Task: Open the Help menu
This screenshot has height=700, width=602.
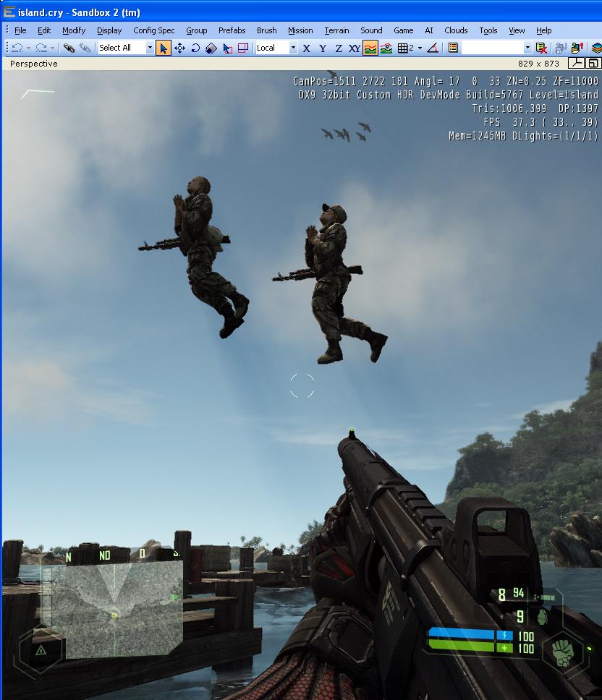Action: 543,30
